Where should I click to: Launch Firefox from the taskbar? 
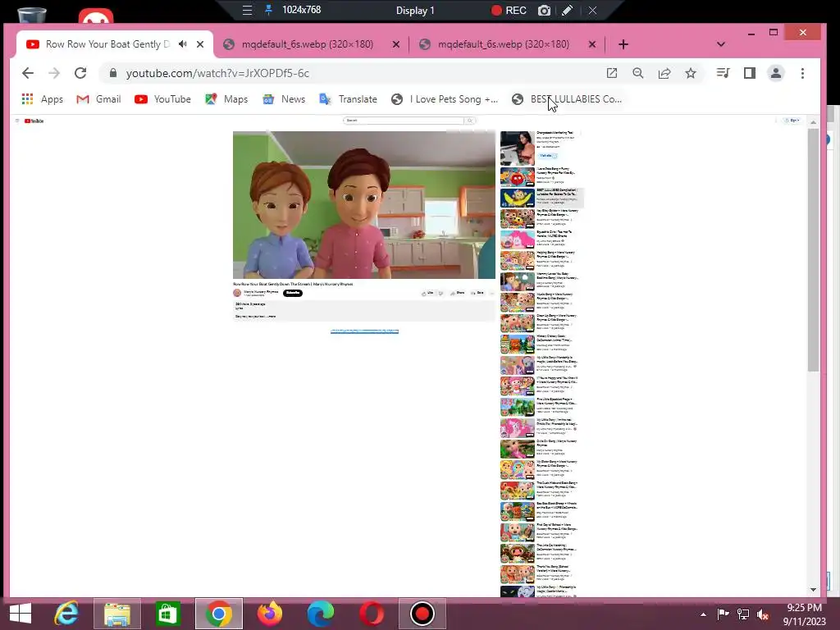click(x=269, y=614)
